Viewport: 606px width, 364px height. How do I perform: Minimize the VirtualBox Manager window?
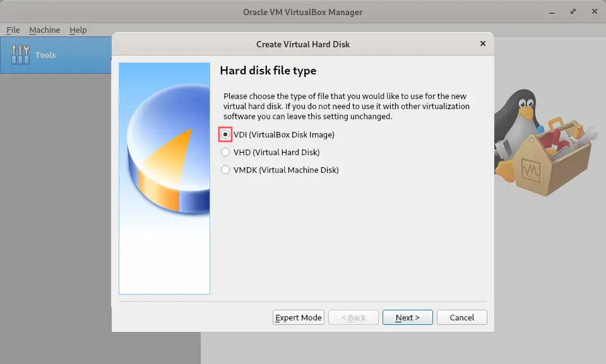coord(552,12)
